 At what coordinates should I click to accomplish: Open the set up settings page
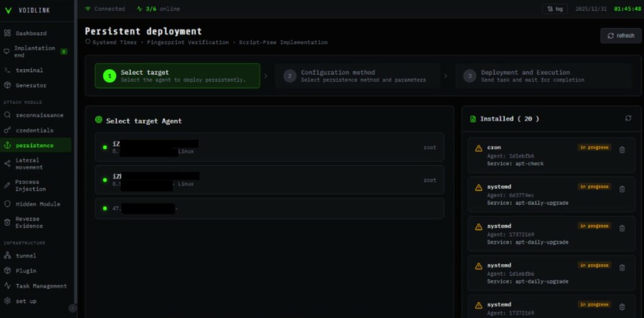click(x=26, y=301)
